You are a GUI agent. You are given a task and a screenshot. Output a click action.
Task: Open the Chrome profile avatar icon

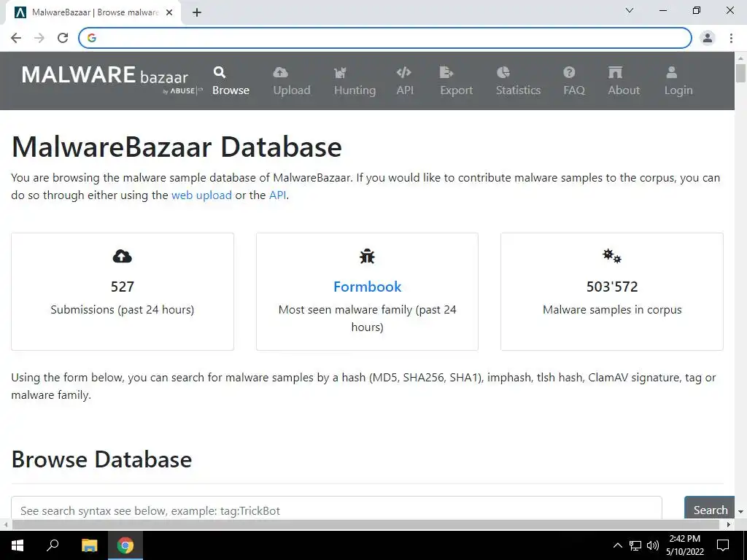[x=708, y=38]
